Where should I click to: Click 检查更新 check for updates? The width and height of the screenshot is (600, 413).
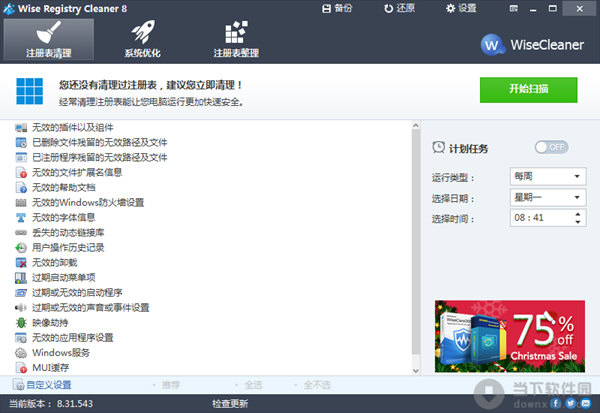tap(230, 403)
